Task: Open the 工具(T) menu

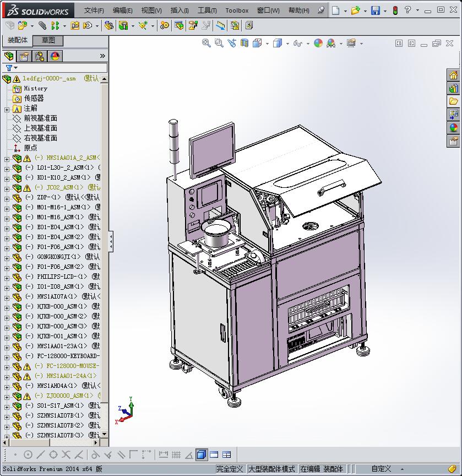Action: (x=207, y=10)
